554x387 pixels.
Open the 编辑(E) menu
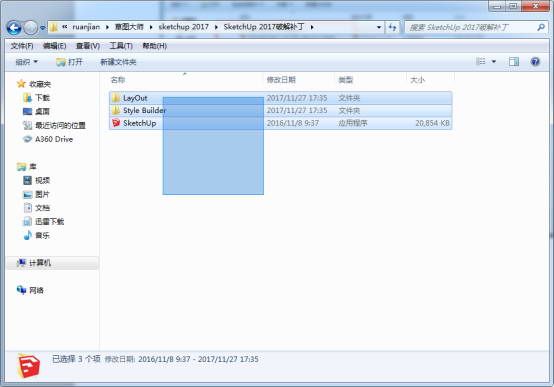[x=54, y=46]
